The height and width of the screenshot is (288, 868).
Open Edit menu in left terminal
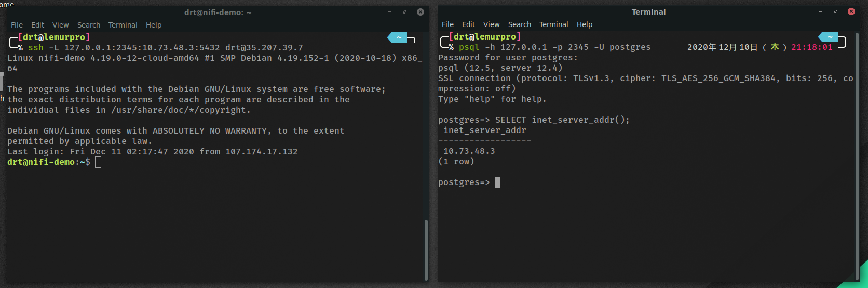pos(37,25)
